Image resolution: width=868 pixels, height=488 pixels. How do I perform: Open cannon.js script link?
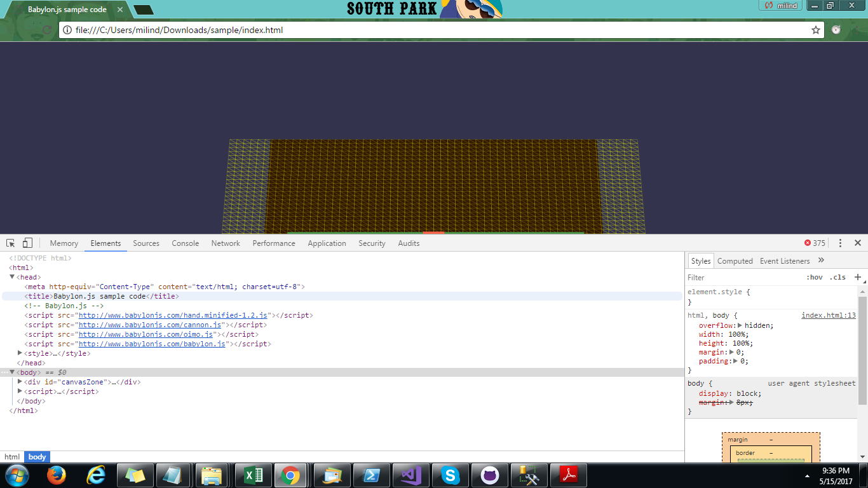click(150, 325)
